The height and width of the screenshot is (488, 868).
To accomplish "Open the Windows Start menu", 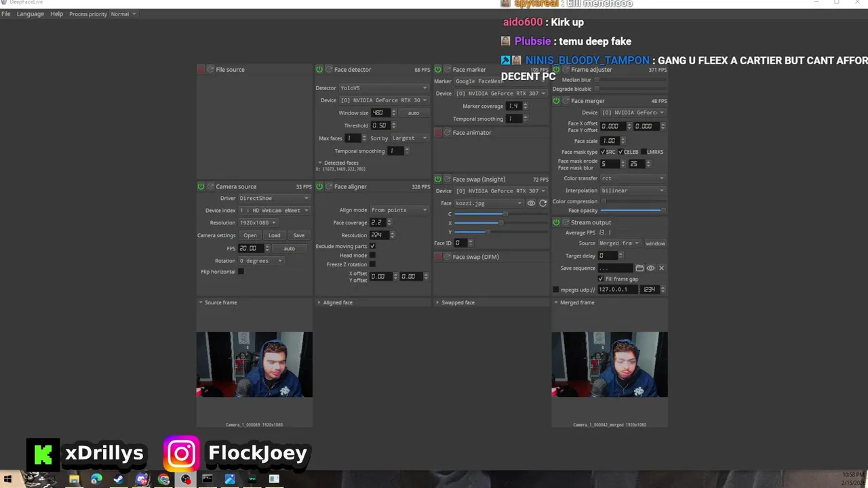I will pyautogui.click(x=7, y=479).
